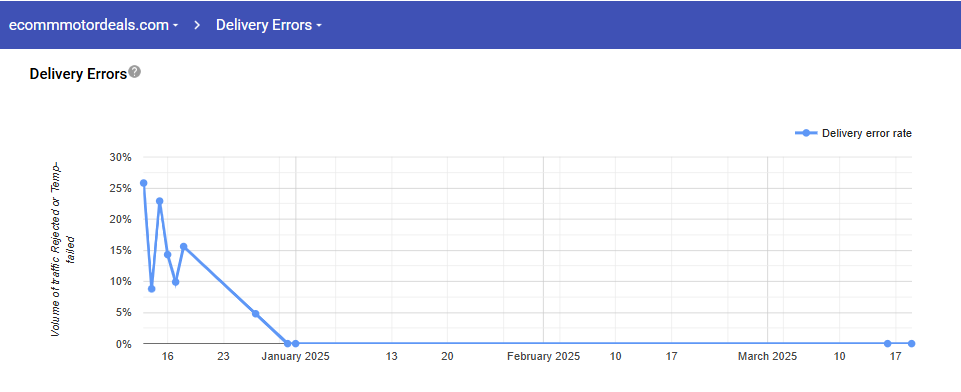Click the lowest early data point near 9%
This screenshot has width=961, height=392.
(151, 288)
